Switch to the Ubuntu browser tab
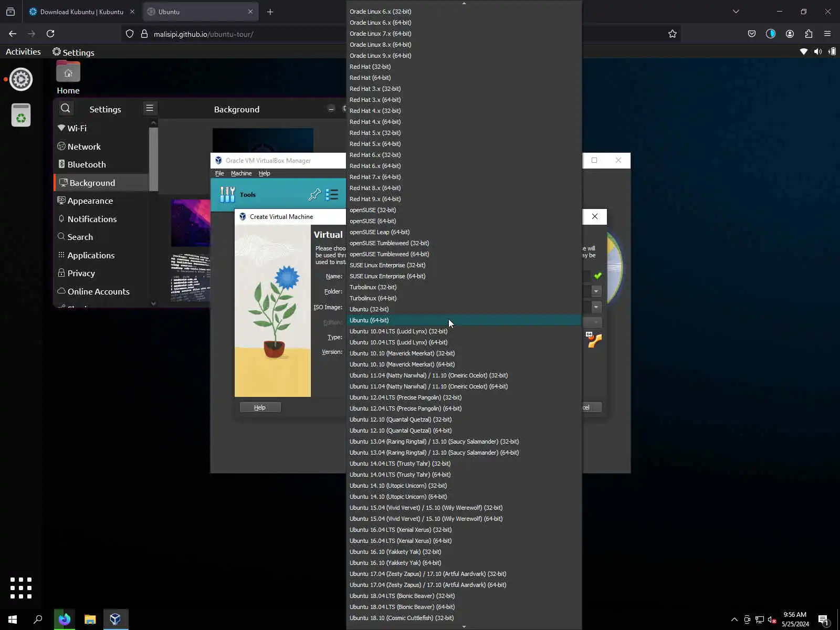This screenshot has width=840, height=630. pos(200,12)
